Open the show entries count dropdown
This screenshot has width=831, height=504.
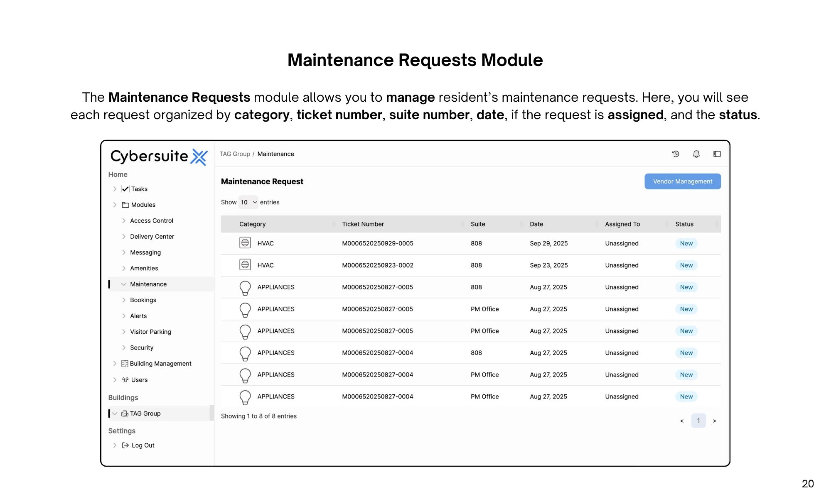[248, 202]
